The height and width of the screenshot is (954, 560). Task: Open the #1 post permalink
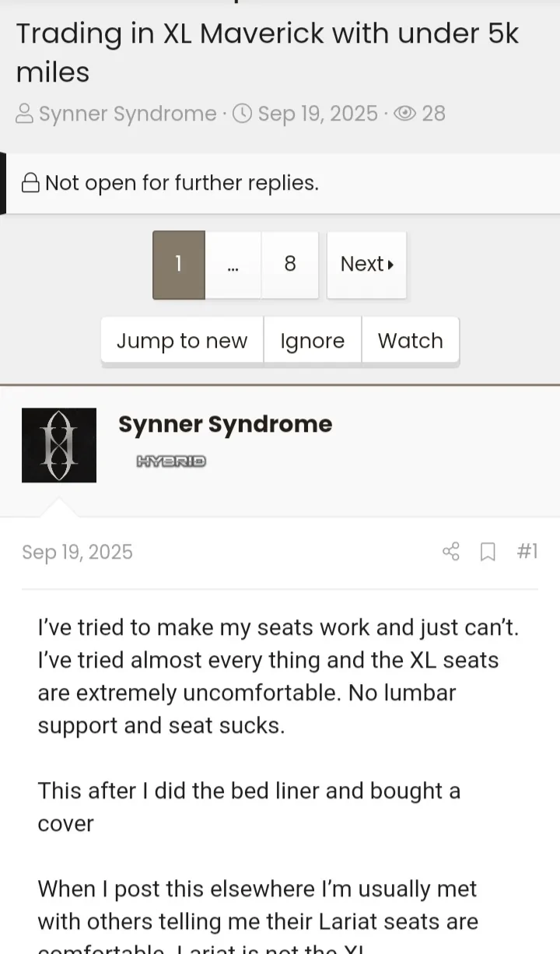tap(527, 552)
